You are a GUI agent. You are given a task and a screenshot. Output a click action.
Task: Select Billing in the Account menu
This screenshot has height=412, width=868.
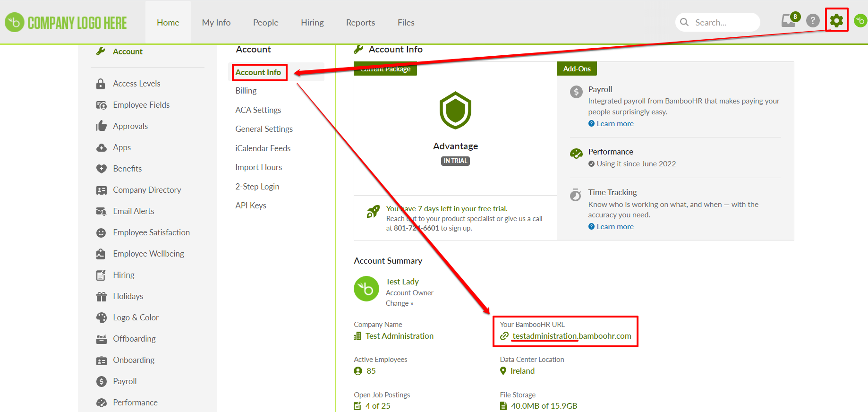pyautogui.click(x=246, y=91)
